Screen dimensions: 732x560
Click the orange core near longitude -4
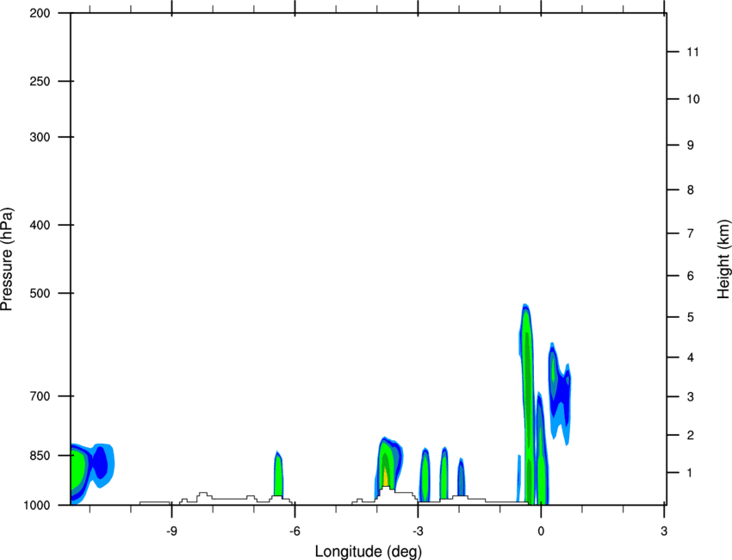(386, 476)
